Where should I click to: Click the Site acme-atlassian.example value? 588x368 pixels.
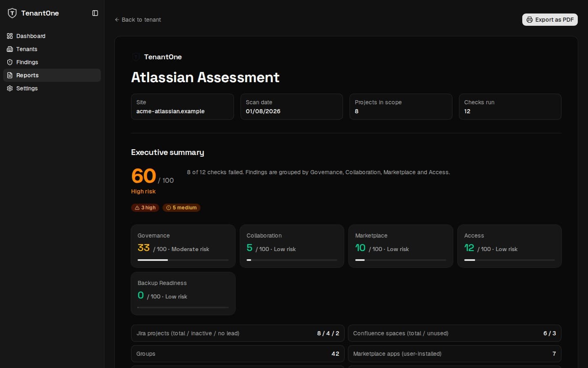coord(170,111)
